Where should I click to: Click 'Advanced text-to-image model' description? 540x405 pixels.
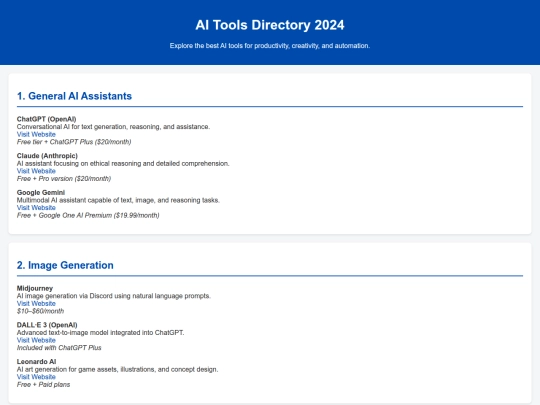point(101,333)
